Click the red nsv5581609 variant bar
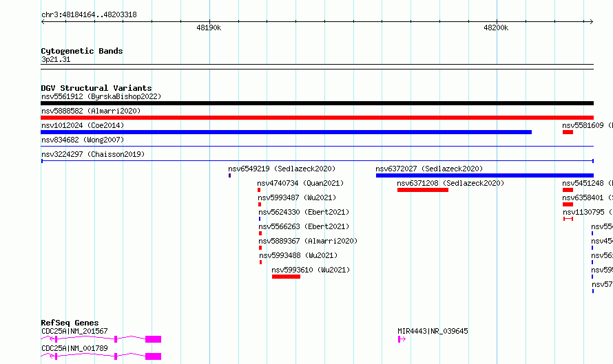The width and height of the screenshot is (613, 364). [568, 132]
